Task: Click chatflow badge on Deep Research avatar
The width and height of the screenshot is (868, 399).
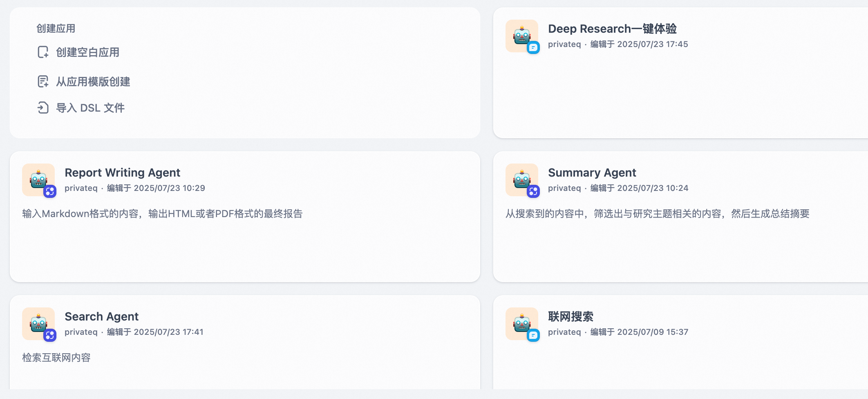Action: [x=533, y=48]
